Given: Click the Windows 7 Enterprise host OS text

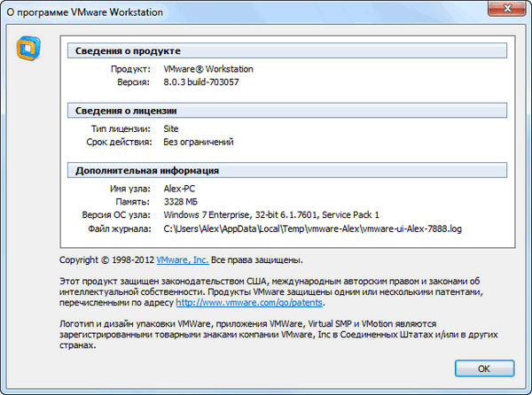Looking at the screenshot, I should [271, 215].
